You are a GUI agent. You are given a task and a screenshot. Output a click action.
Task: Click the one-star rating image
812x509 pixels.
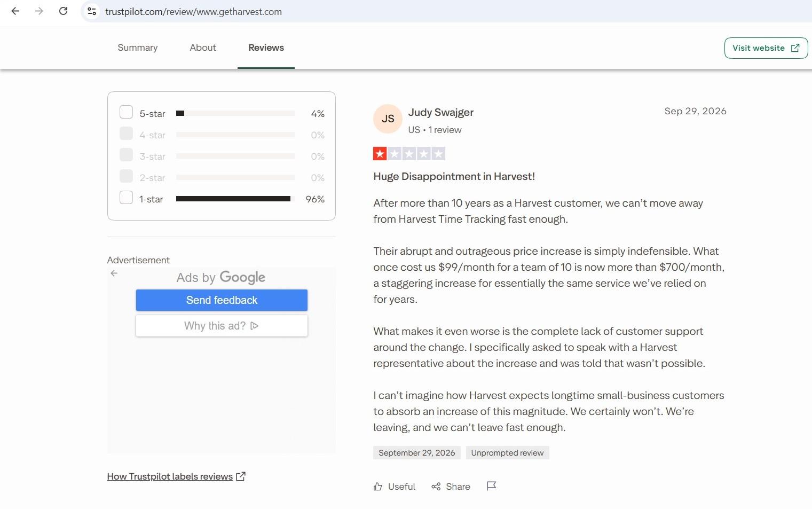(x=409, y=154)
